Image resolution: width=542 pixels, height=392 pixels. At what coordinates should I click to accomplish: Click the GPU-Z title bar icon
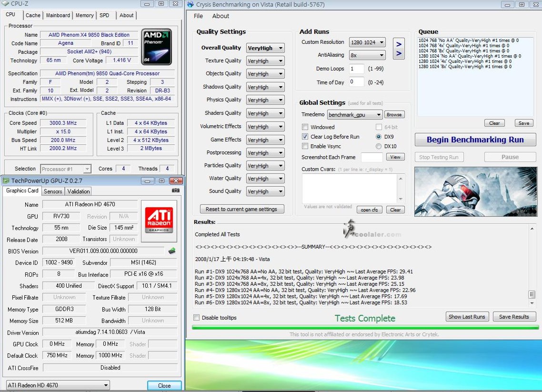click(x=6, y=181)
